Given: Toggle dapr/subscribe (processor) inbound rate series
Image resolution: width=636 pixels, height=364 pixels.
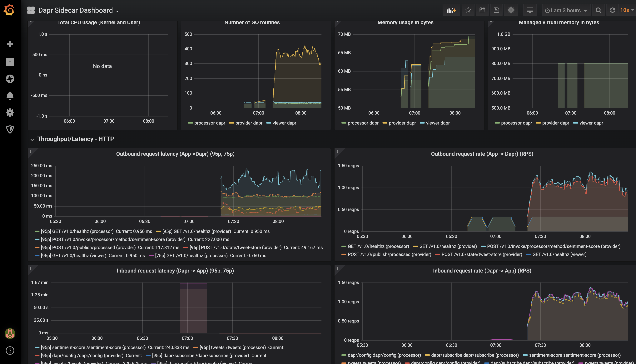Looking at the screenshot, I should tap(475, 355).
